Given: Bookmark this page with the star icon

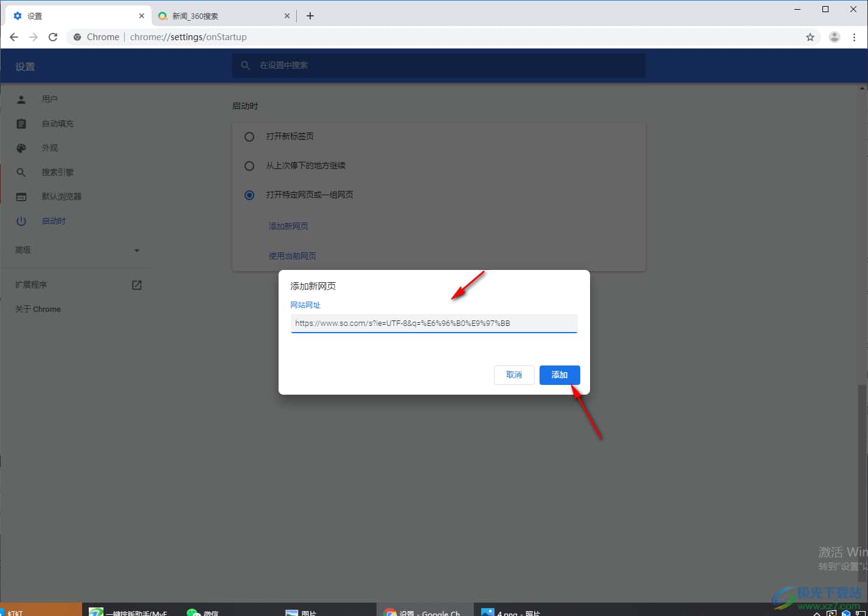Looking at the screenshot, I should tap(810, 37).
